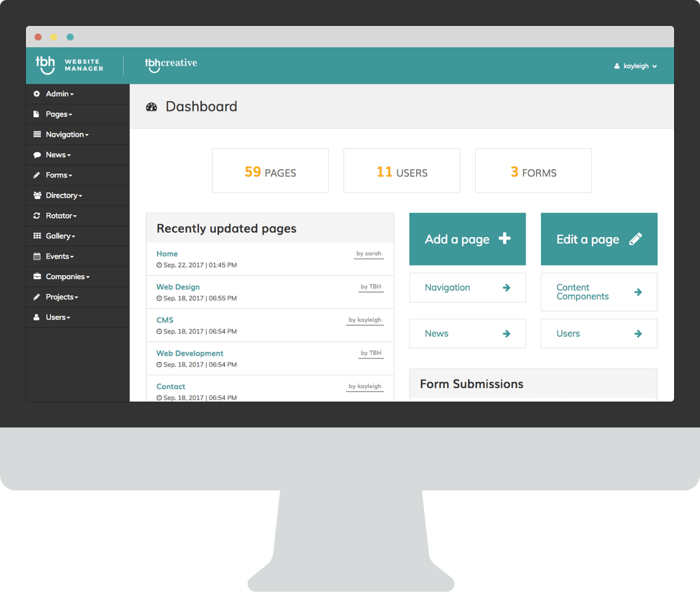Screen dimensions: 700x592
Task: Click the Content Components shortcut button
Action: point(598,292)
